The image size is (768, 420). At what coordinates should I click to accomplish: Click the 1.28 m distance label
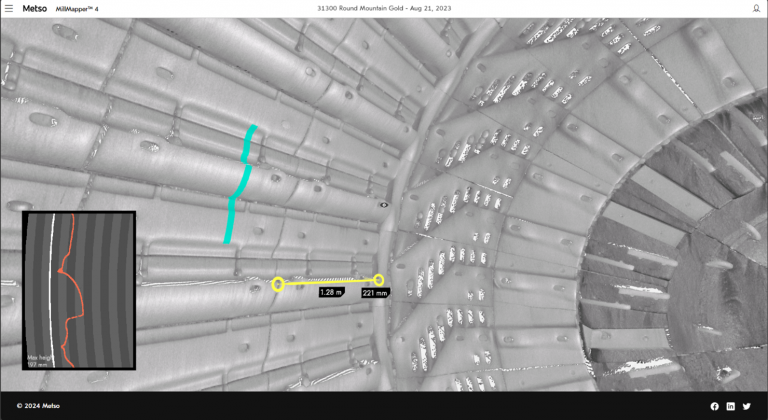pyautogui.click(x=331, y=293)
